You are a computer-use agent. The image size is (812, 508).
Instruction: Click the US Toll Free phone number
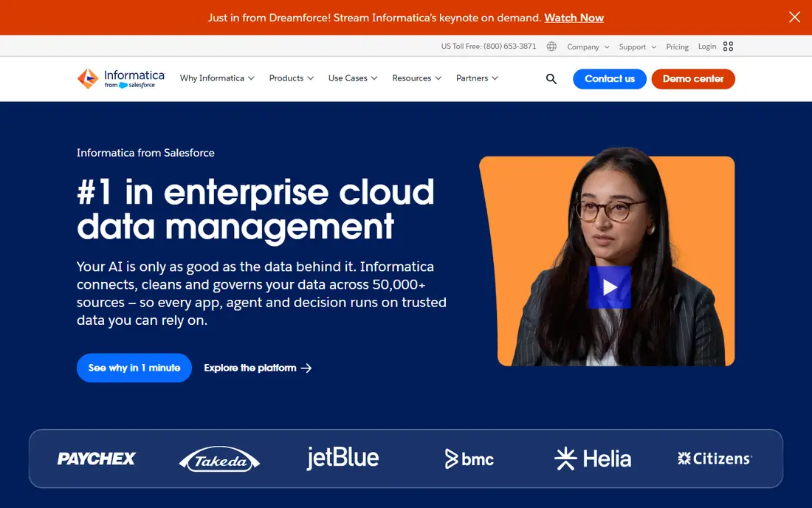point(489,46)
